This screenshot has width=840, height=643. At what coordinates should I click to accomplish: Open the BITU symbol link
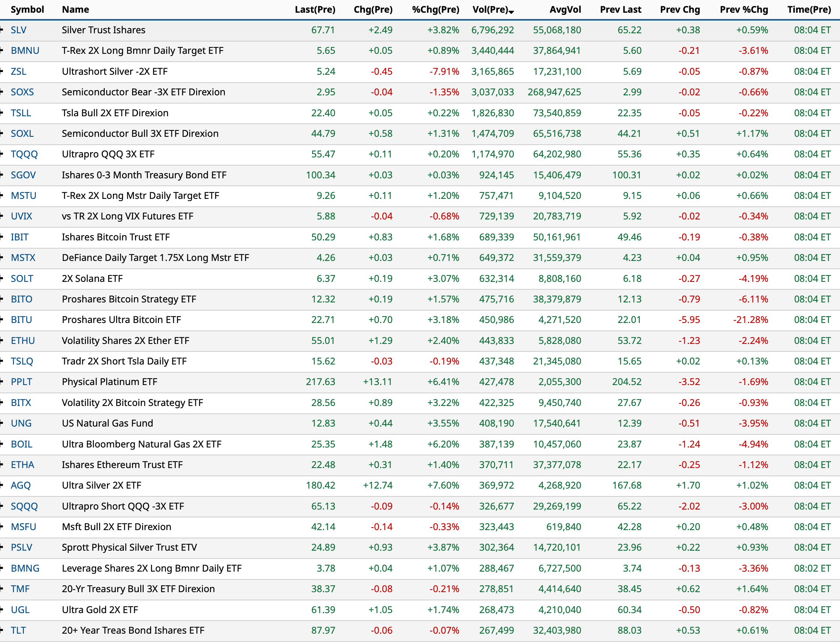point(21,320)
